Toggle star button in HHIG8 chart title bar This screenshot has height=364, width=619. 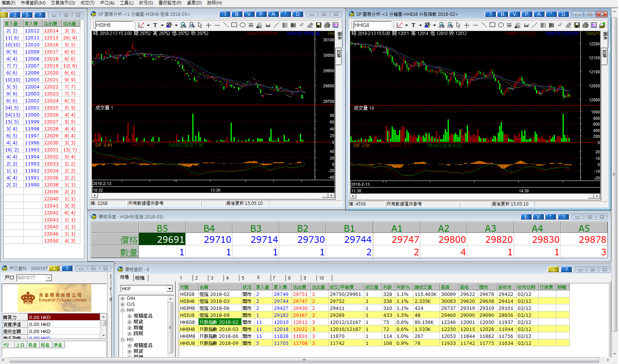tap(551, 14)
